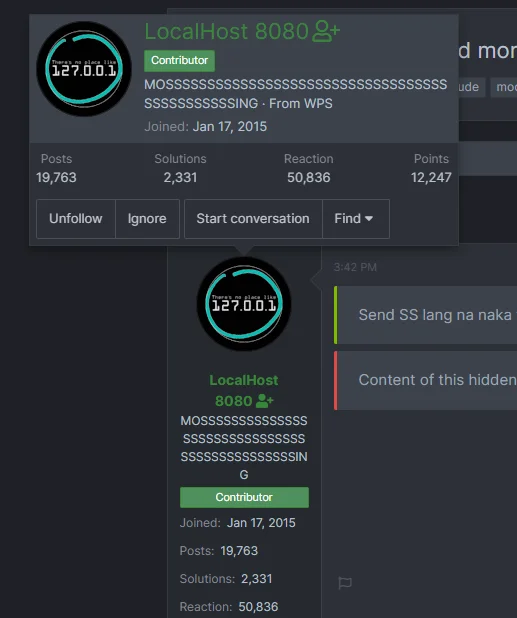Click popup Joined date Jan 17, 2015
Viewport: 517px width, 618px height.
[x=230, y=127]
